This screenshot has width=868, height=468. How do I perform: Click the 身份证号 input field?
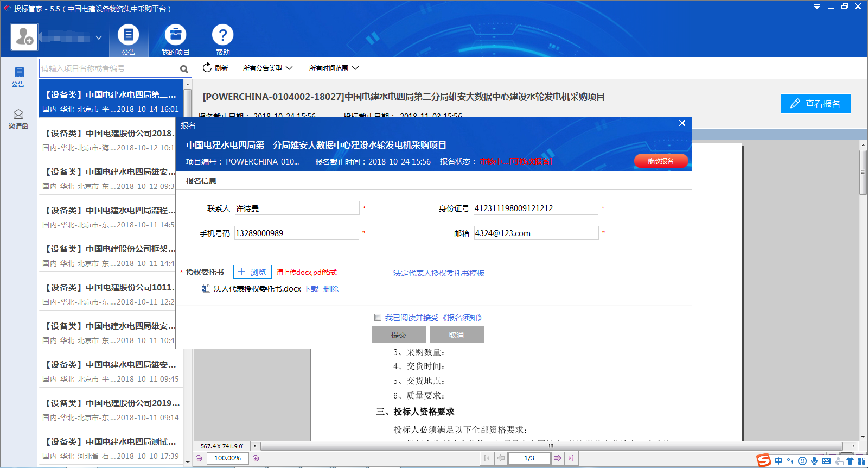click(535, 208)
